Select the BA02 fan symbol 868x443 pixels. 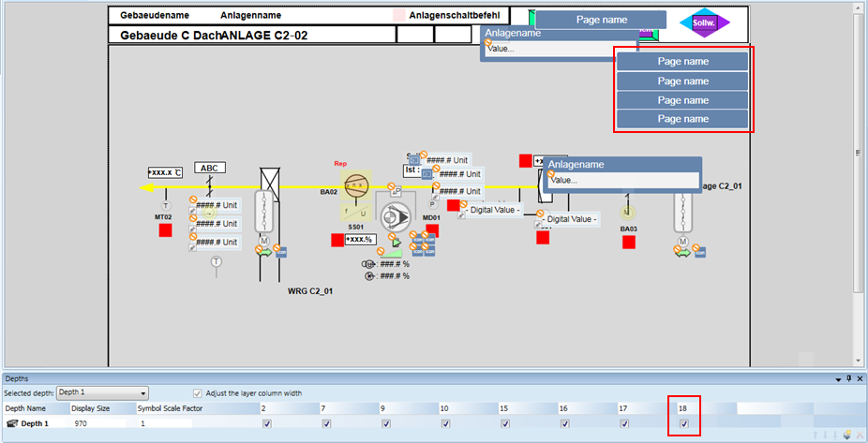tap(355, 183)
